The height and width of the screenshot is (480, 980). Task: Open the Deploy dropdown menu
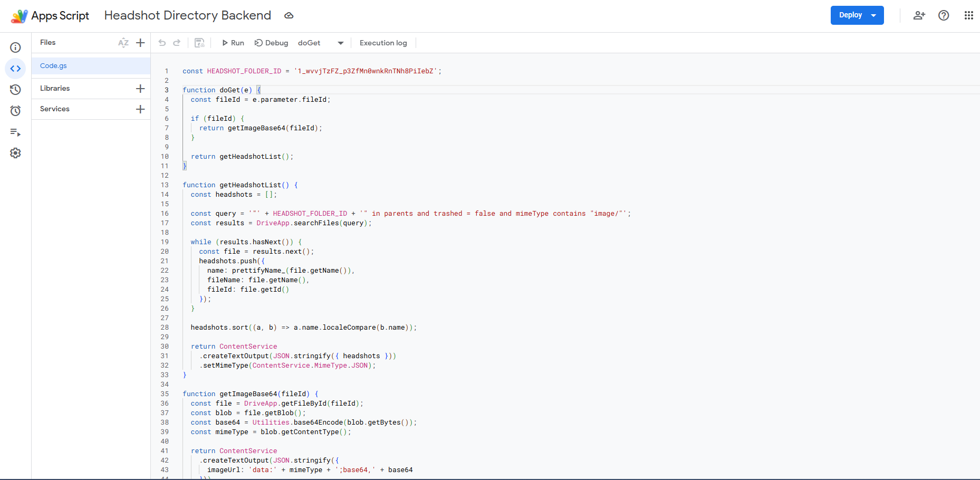(x=857, y=15)
